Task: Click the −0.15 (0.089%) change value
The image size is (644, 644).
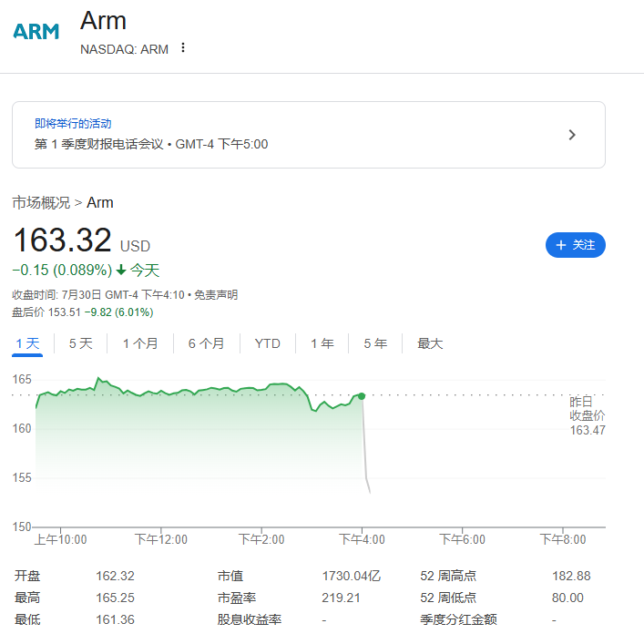Action: [62, 271]
